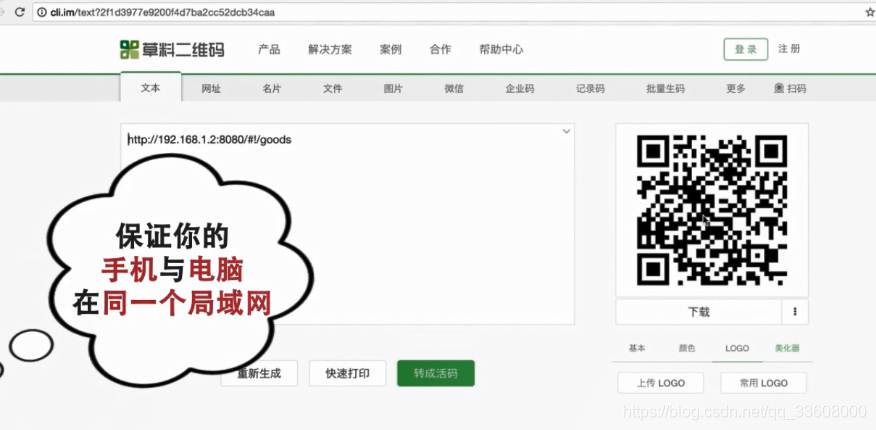Screen dimensions: 876x430
Task: Bookmark the page with the star icon
Action: click(869, 12)
